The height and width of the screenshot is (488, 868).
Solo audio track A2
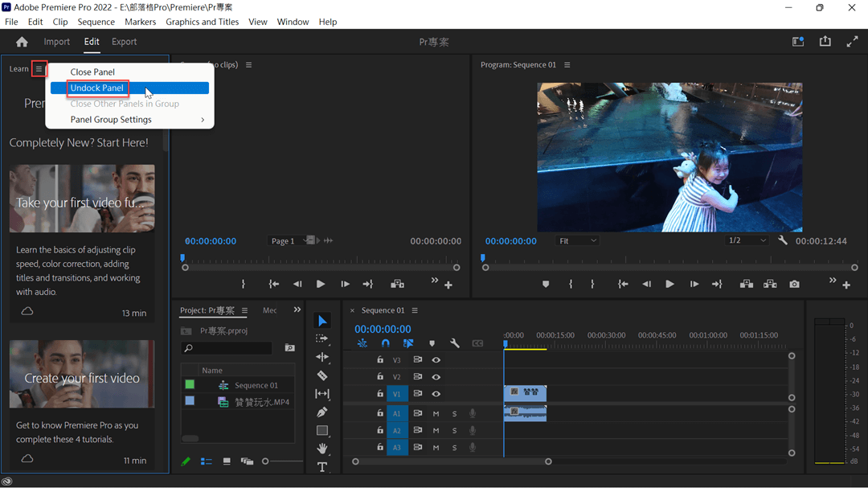[454, 431]
